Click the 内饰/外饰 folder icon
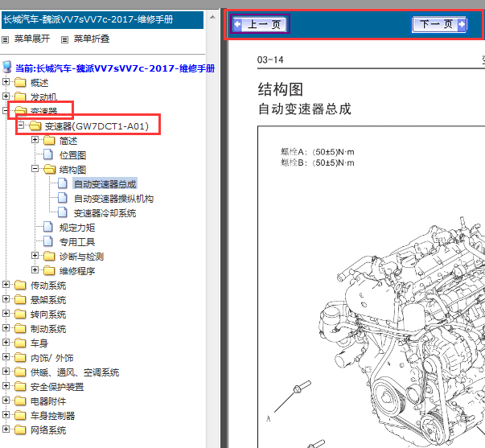Screen dimensions: 485x448 [20, 357]
